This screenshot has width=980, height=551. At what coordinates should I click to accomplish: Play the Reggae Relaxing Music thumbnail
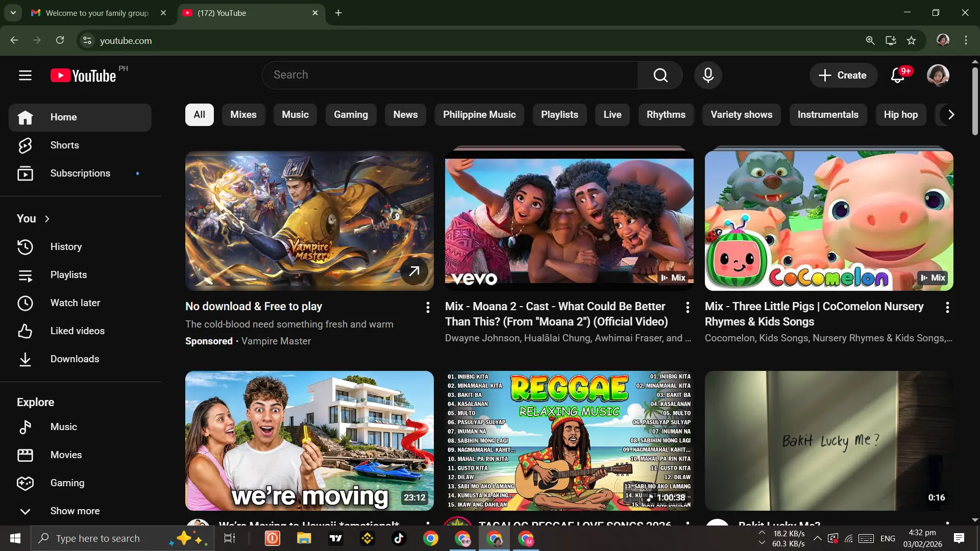[x=569, y=441]
